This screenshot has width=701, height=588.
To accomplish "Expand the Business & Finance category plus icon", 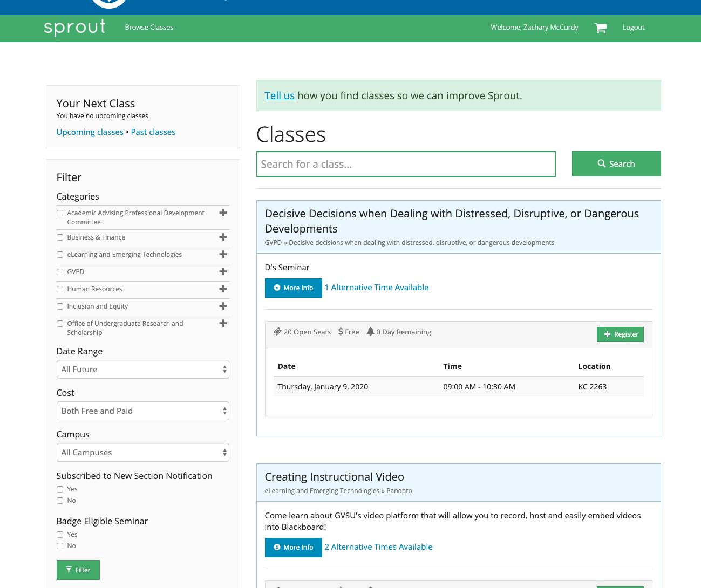I will click(x=222, y=237).
